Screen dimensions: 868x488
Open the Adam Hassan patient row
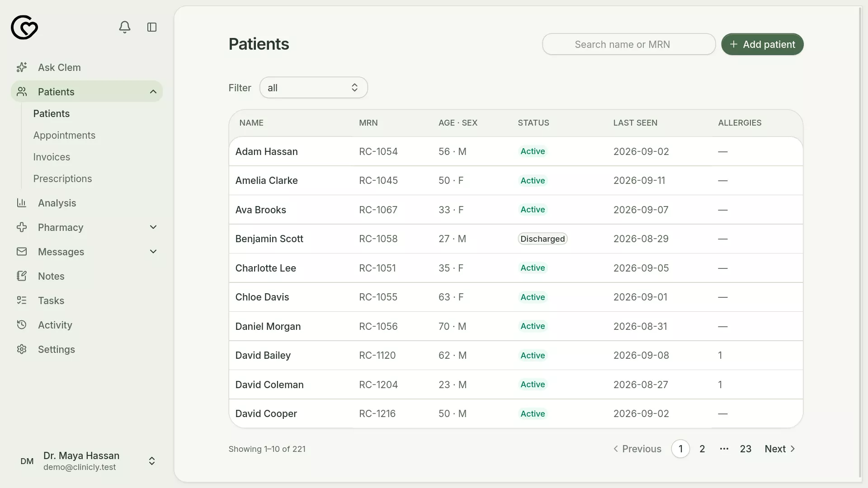pos(516,151)
